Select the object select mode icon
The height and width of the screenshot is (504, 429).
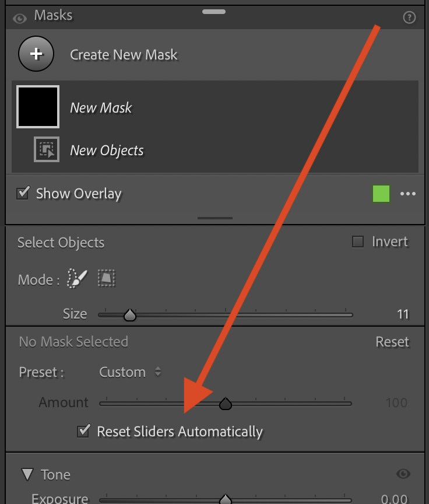[x=108, y=278]
